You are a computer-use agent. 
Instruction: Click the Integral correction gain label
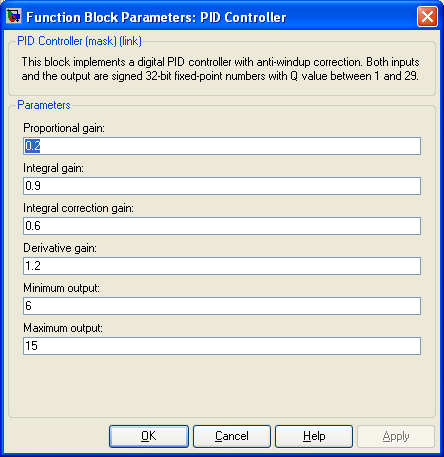point(78,208)
